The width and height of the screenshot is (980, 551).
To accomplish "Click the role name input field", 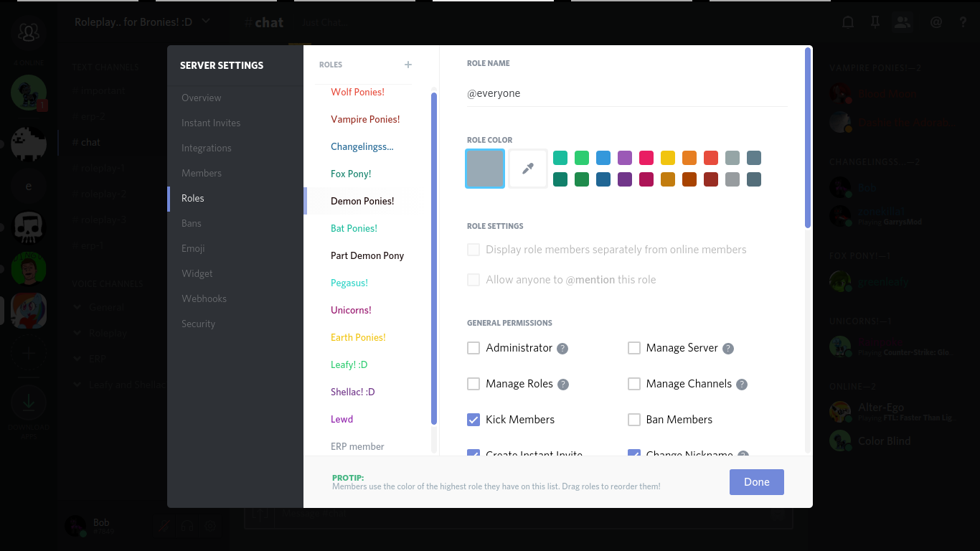I will coord(627,93).
